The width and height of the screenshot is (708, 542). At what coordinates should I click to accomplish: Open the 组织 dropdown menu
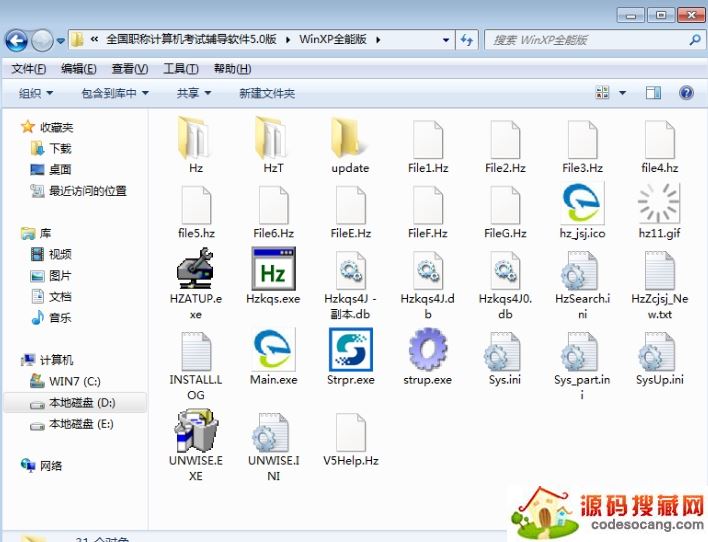tap(42, 93)
